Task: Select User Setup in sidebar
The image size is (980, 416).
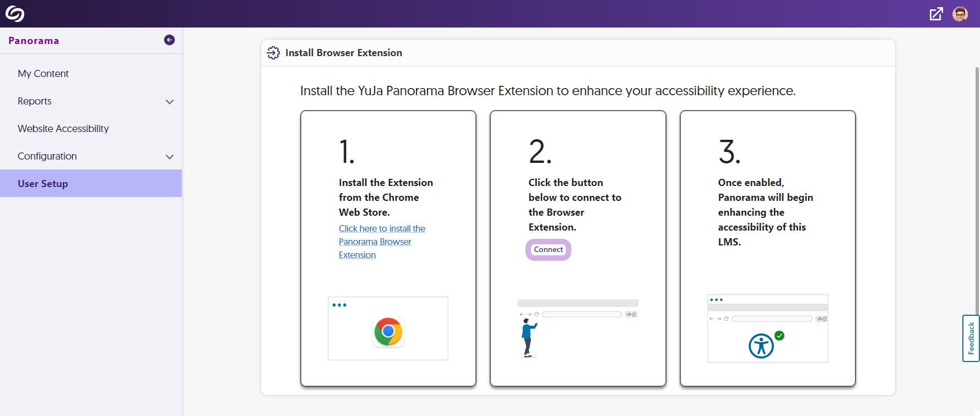Action: point(91,183)
